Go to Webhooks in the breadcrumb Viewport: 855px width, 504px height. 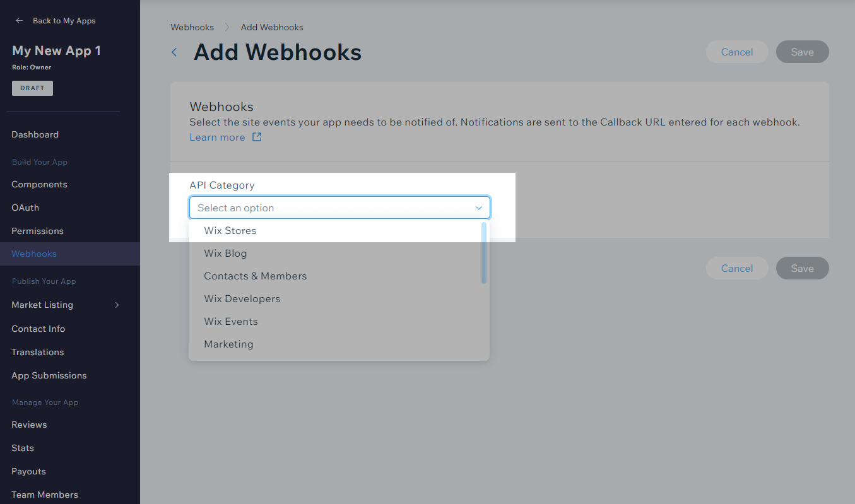click(192, 27)
